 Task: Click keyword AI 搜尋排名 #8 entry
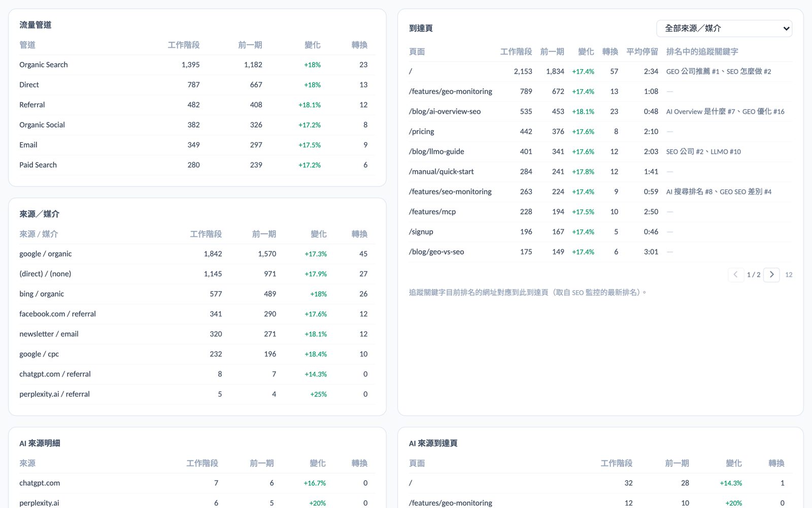tap(689, 192)
